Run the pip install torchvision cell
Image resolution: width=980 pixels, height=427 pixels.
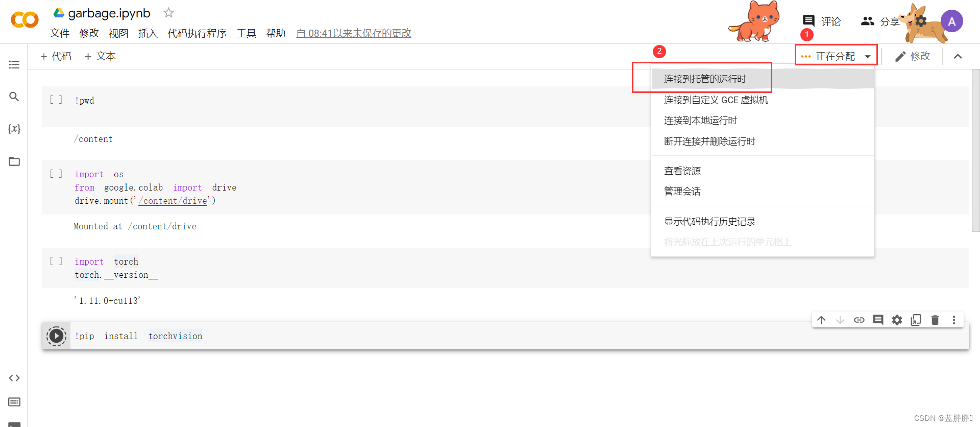(56, 336)
